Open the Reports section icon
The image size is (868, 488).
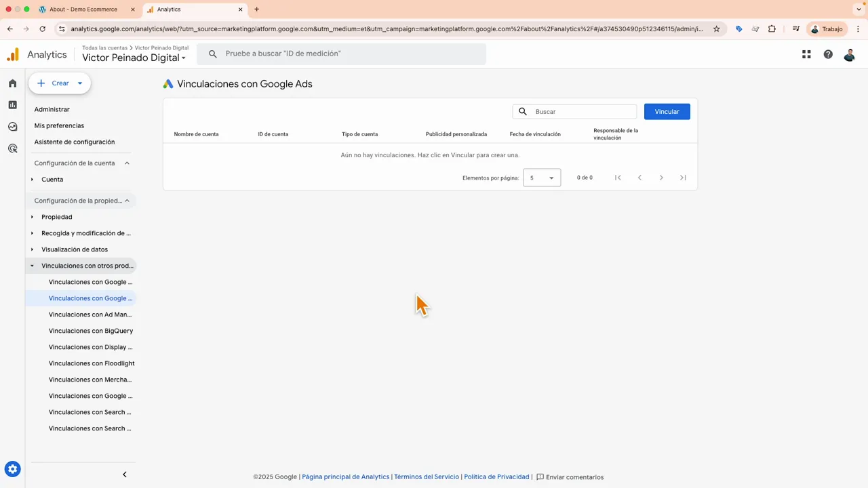tap(12, 104)
